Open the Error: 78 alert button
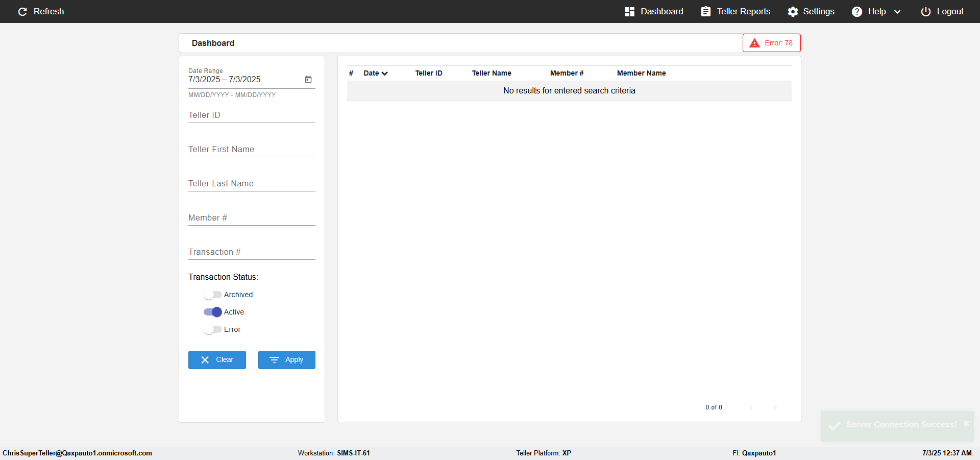 772,43
